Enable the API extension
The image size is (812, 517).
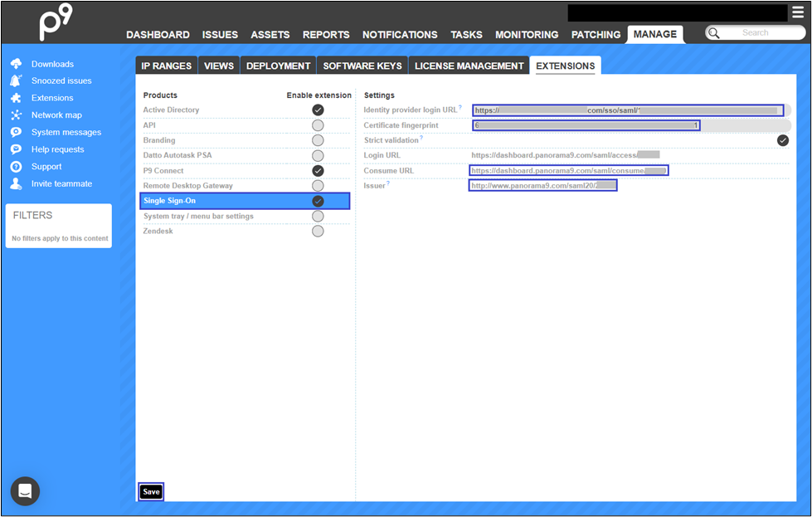point(318,125)
